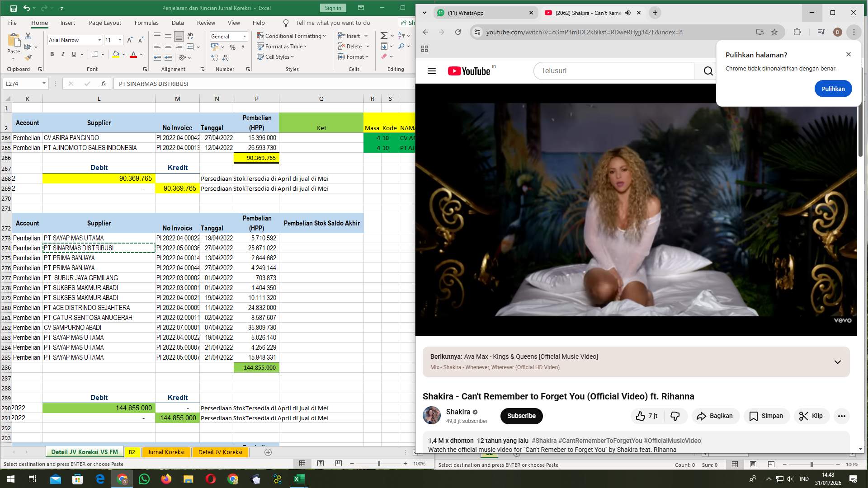
Task: Expand the Arial Narrow font name dropdown
Action: tap(99, 40)
